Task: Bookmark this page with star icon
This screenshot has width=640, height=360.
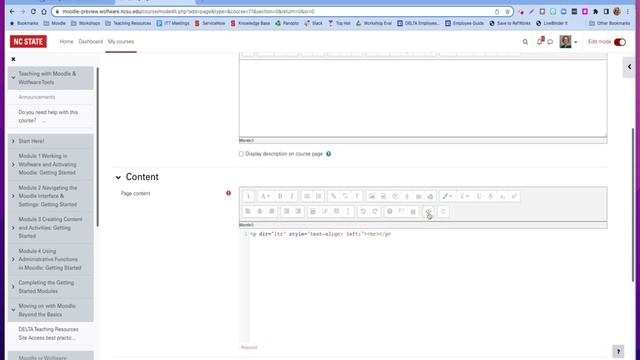Action: pyautogui.click(x=507, y=11)
